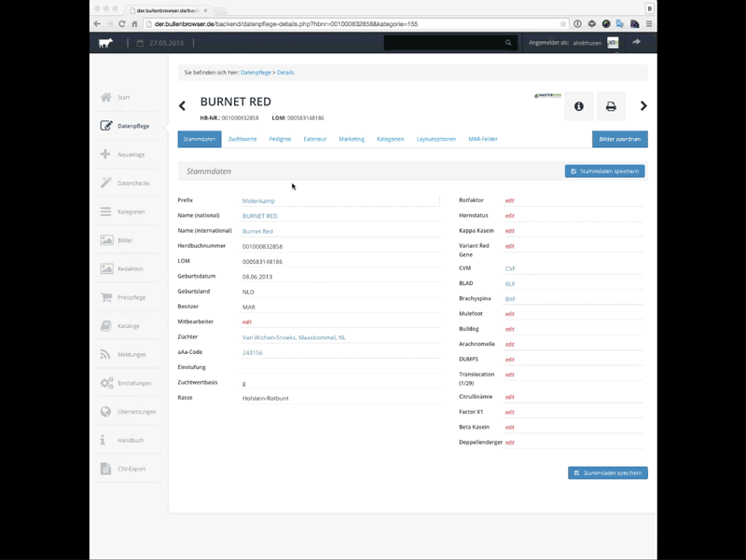
Task: Click the info icon button
Action: [578, 106]
